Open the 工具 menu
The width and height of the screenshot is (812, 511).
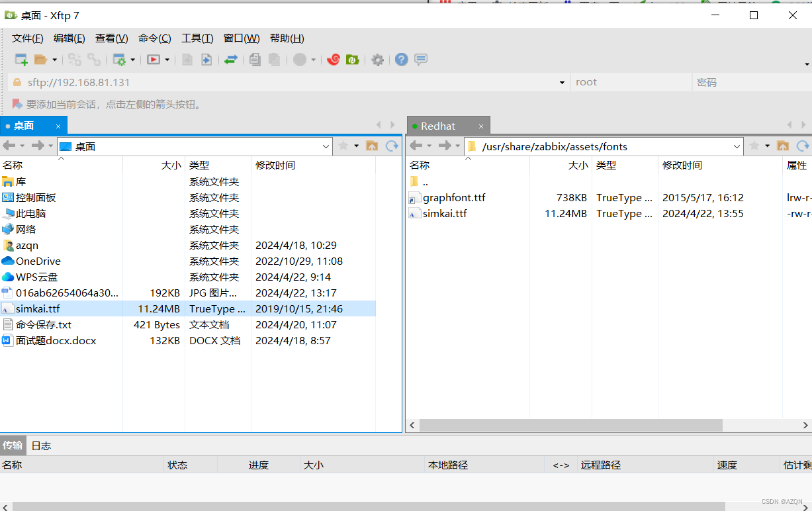click(197, 38)
